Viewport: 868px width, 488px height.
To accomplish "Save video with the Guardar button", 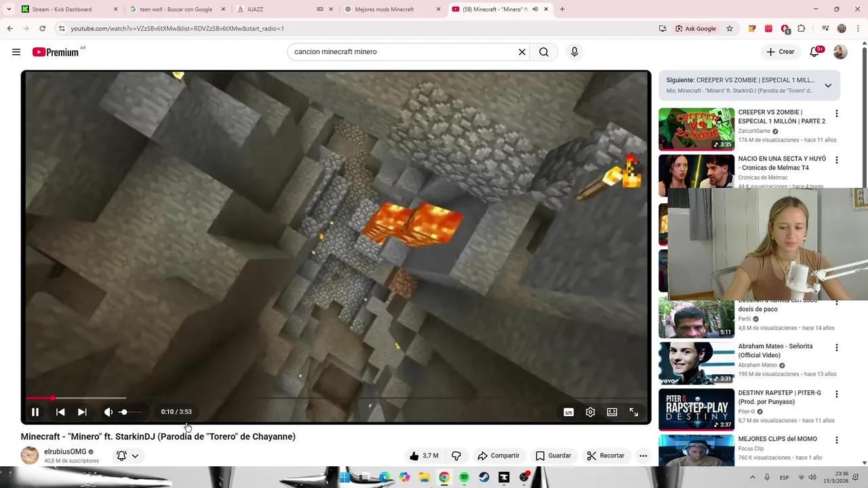I will pos(553,455).
